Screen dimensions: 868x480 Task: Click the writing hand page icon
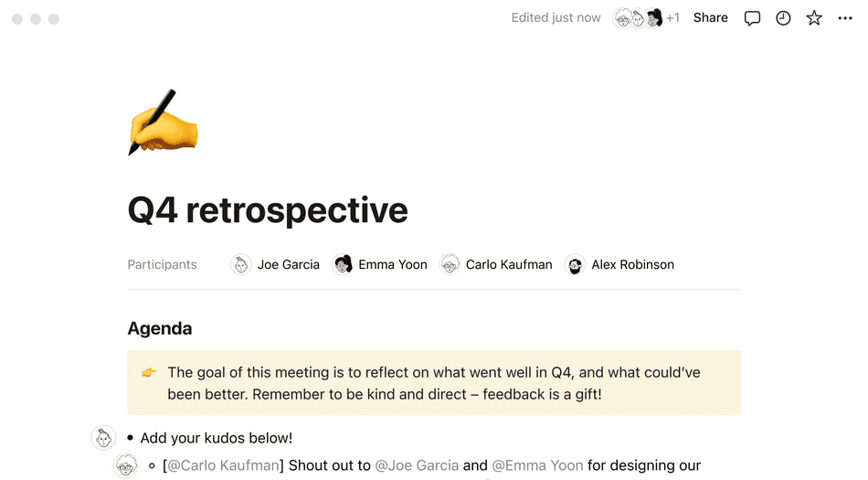[163, 123]
